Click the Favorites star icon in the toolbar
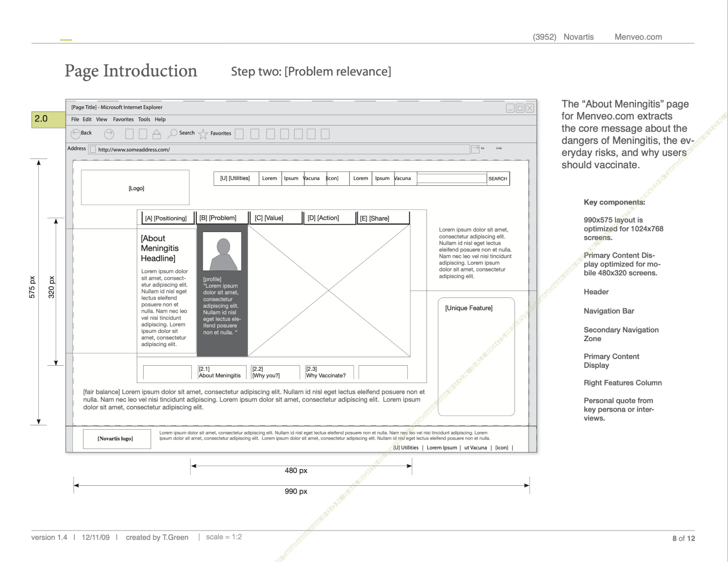Image resolution: width=728 pixels, height=562 pixels. point(203,134)
